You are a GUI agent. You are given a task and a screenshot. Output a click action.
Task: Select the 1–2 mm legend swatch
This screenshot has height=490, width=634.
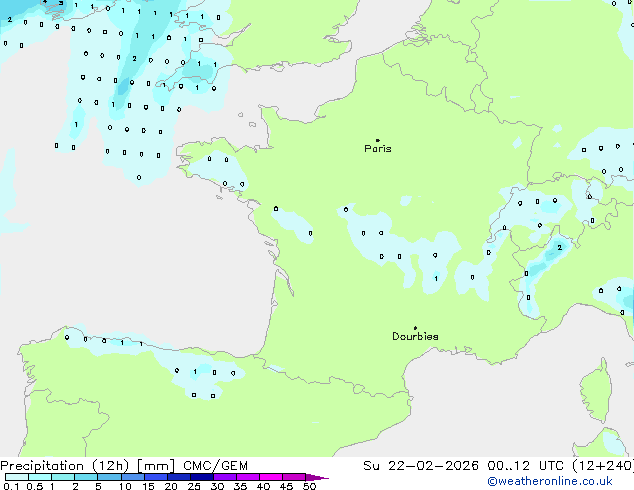click(x=63, y=477)
